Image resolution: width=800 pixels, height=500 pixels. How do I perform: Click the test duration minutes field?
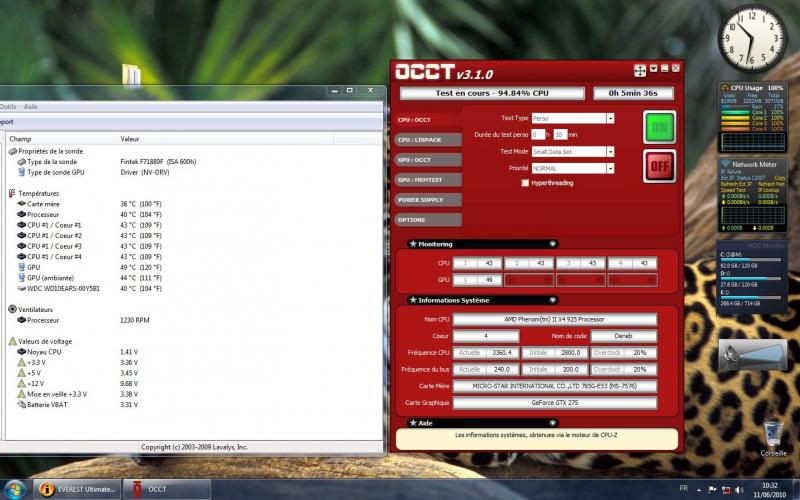560,135
